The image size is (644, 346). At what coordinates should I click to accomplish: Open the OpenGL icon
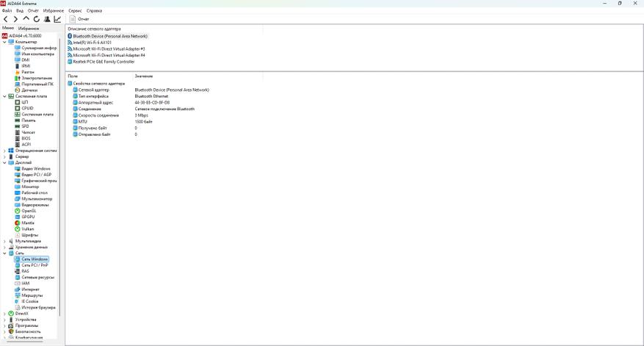click(x=17, y=211)
